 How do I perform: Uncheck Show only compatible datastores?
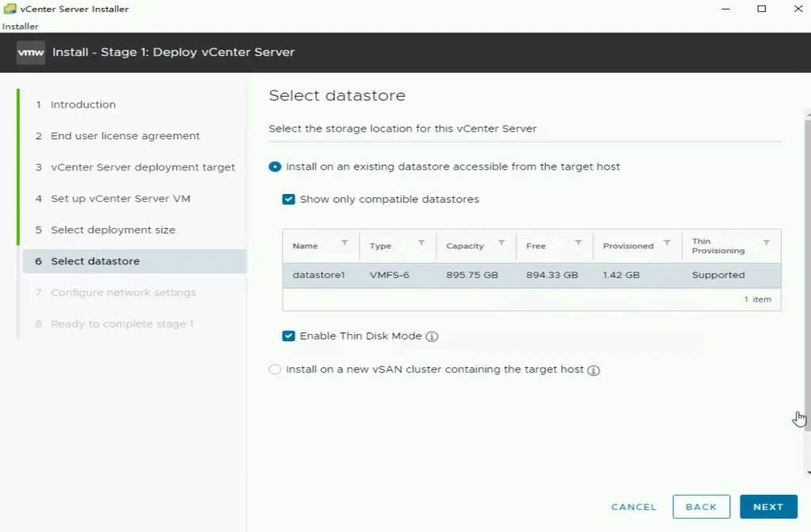(x=288, y=199)
